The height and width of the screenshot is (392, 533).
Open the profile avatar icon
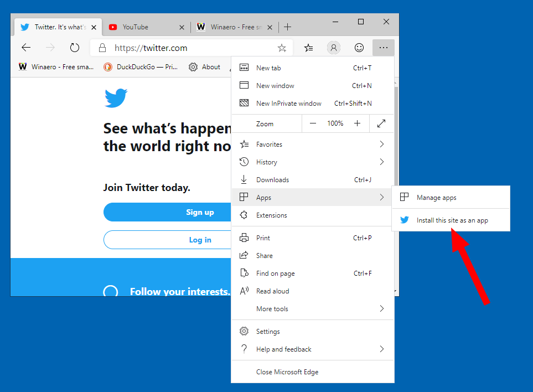(x=333, y=48)
